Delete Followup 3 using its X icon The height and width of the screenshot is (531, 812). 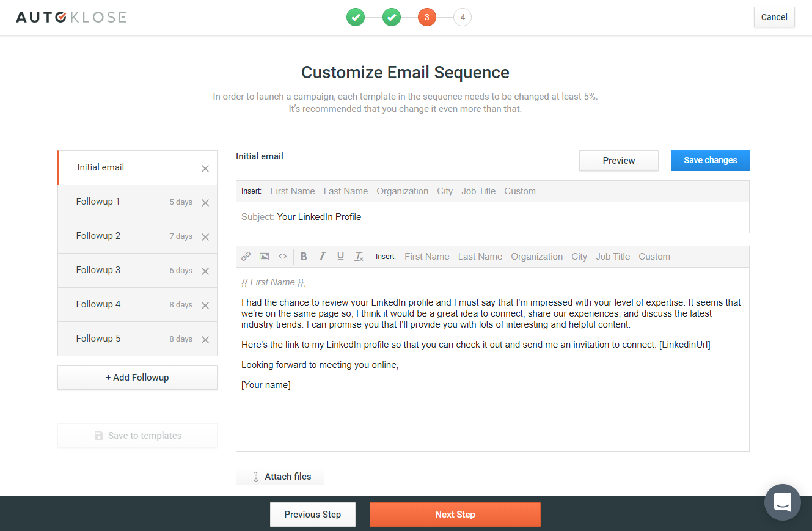click(205, 271)
